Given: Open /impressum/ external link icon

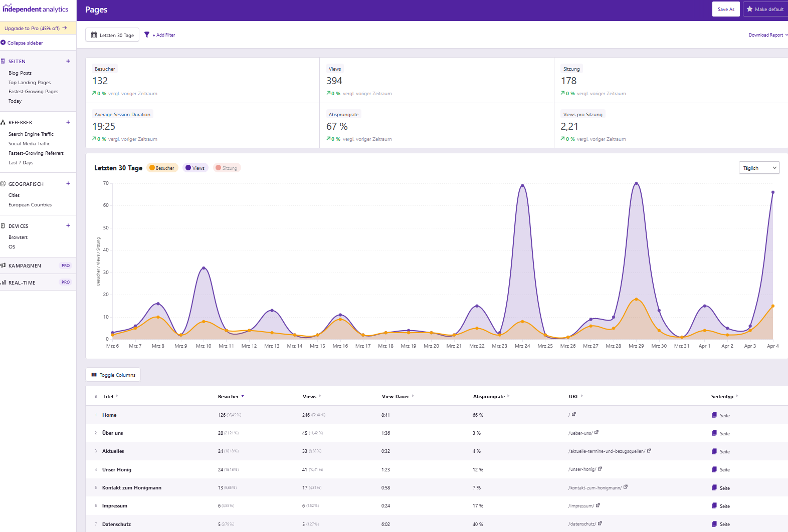Looking at the screenshot, I should point(598,505).
